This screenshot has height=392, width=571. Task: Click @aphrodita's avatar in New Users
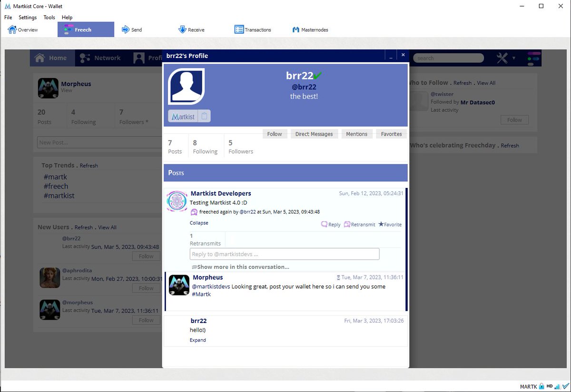click(49, 277)
